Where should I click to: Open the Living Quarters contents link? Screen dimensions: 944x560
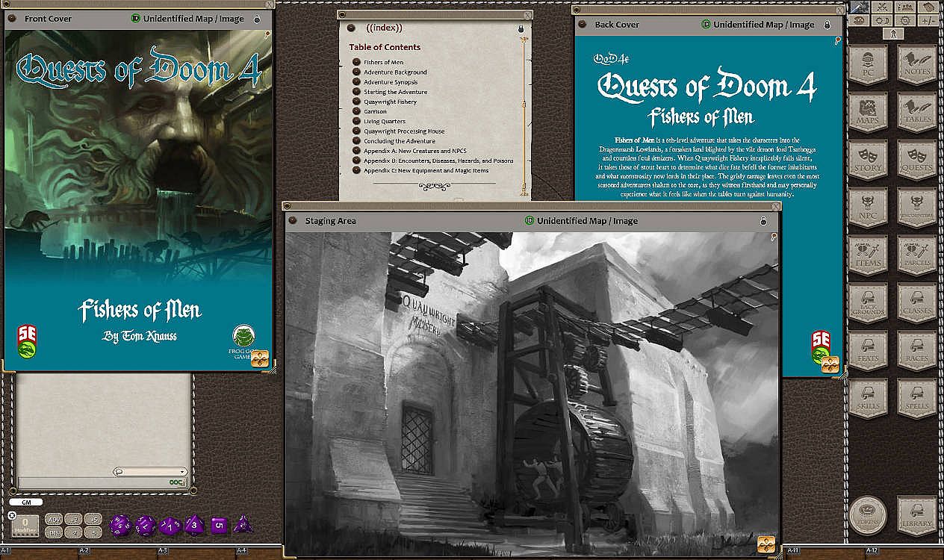click(x=385, y=121)
